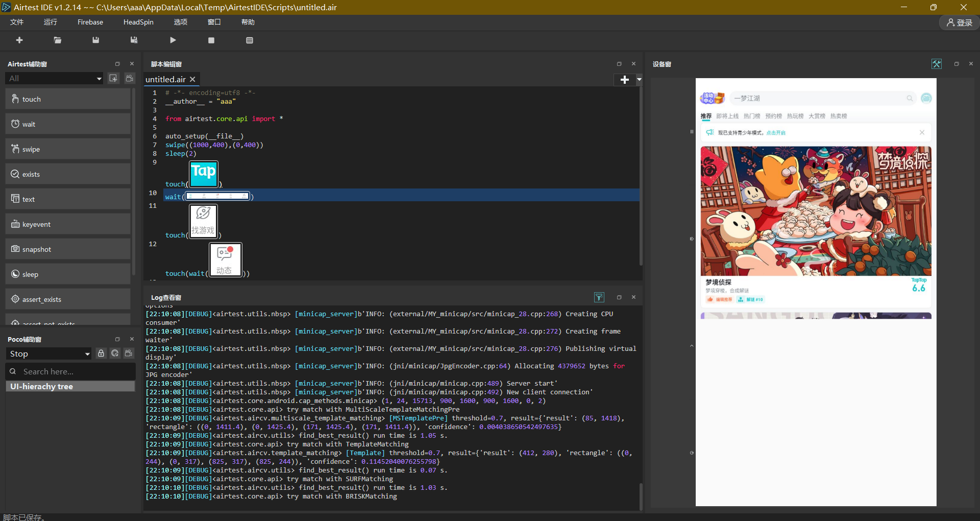
Task: Open the 文件 menu
Action: point(17,22)
